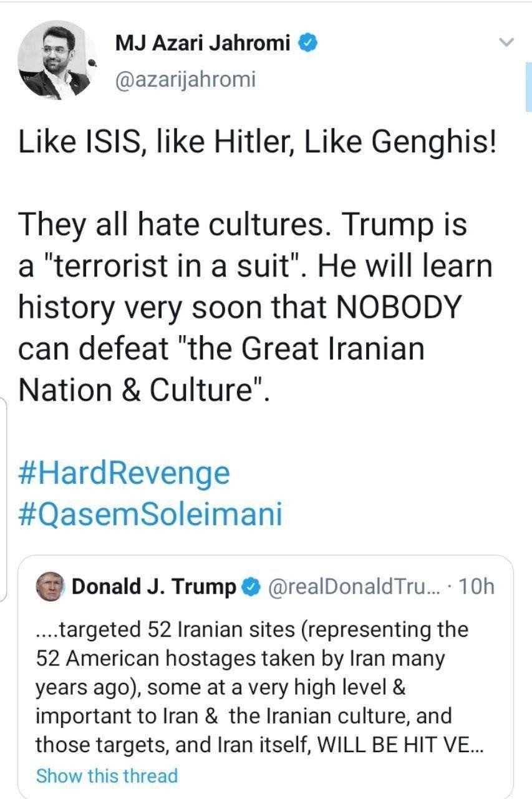Open the @azarijahromi handle link
This screenshot has width=532, height=799.
(x=185, y=79)
